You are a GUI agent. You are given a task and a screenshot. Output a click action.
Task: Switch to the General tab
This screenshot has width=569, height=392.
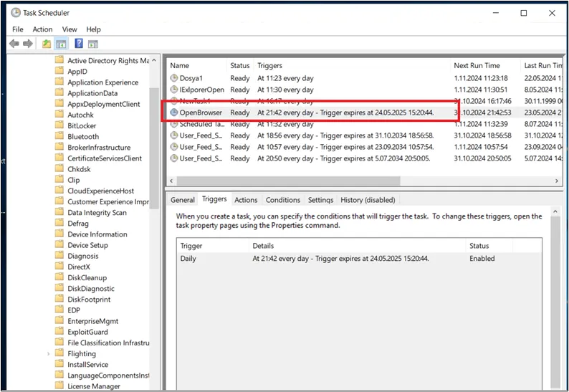tap(183, 200)
